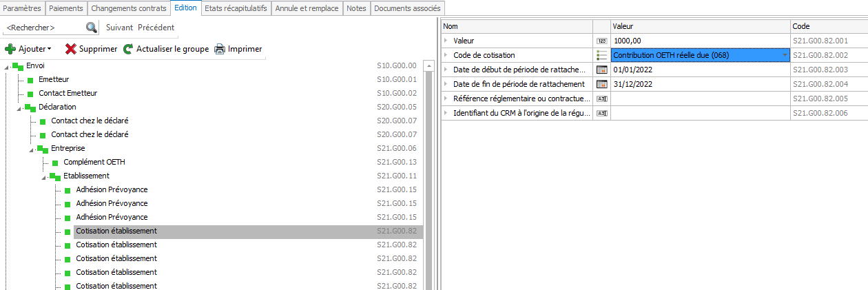868x290 pixels.
Task: Select the highlighted Cotisation établissement row
Action: [248, 231]
